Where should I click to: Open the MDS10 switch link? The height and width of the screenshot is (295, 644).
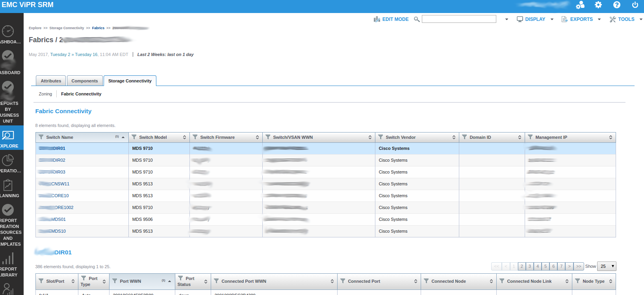click(52, 231)
